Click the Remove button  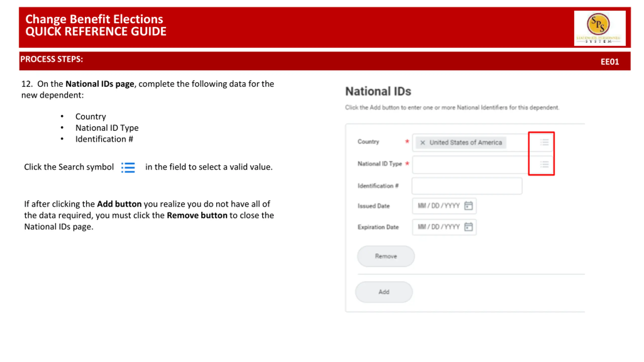[386, 256]
